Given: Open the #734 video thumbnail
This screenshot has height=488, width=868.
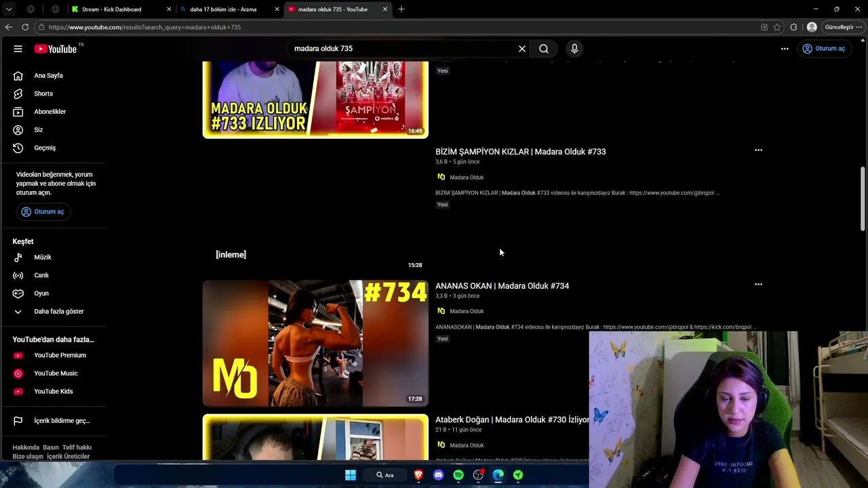Looking at the screenshot, I should point(315,344).
